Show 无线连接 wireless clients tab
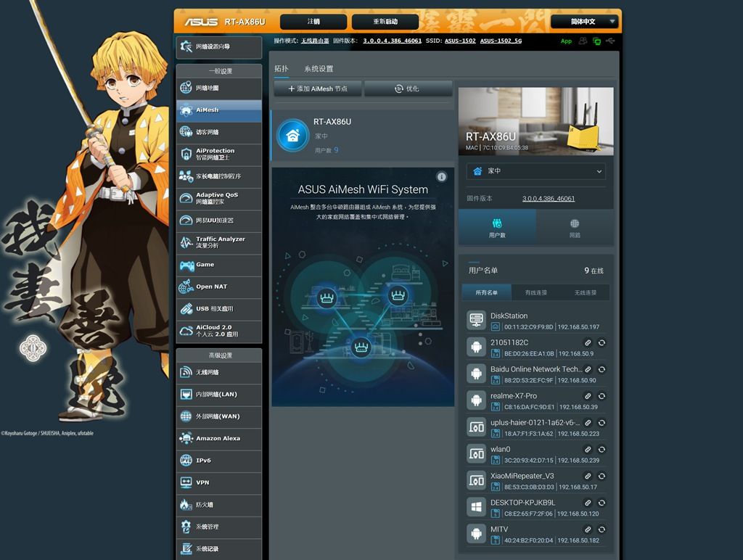Viewport: 743px width, 560px height. (x=585, y=292)
